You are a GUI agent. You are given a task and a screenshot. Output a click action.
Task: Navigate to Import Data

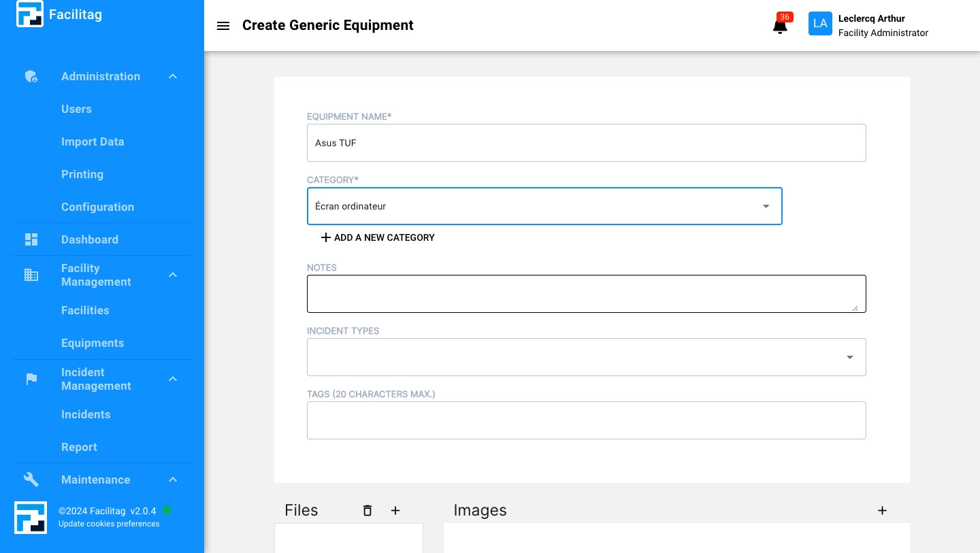pyautogui.click(x=93, y=141)
